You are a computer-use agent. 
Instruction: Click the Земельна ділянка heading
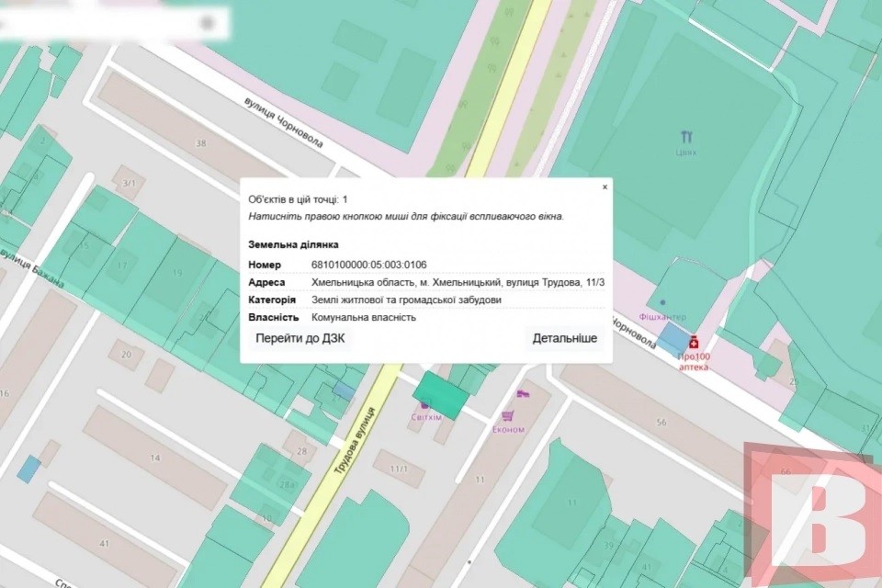click(x=293, y=244)
